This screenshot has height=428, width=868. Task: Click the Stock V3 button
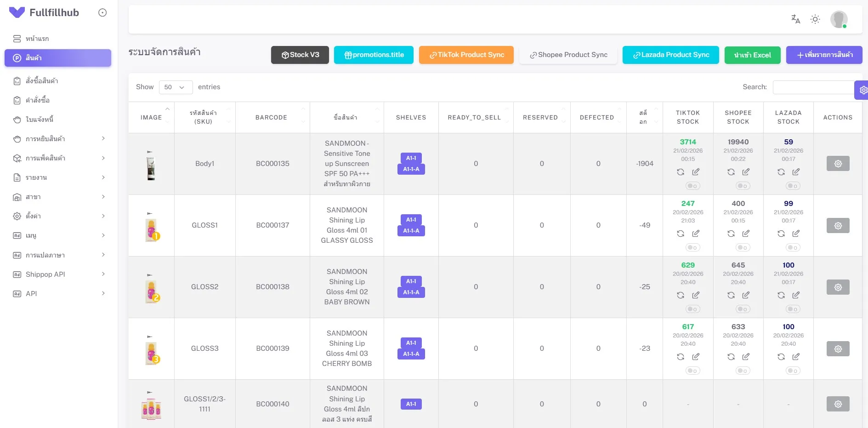click(x=300, y=55)
